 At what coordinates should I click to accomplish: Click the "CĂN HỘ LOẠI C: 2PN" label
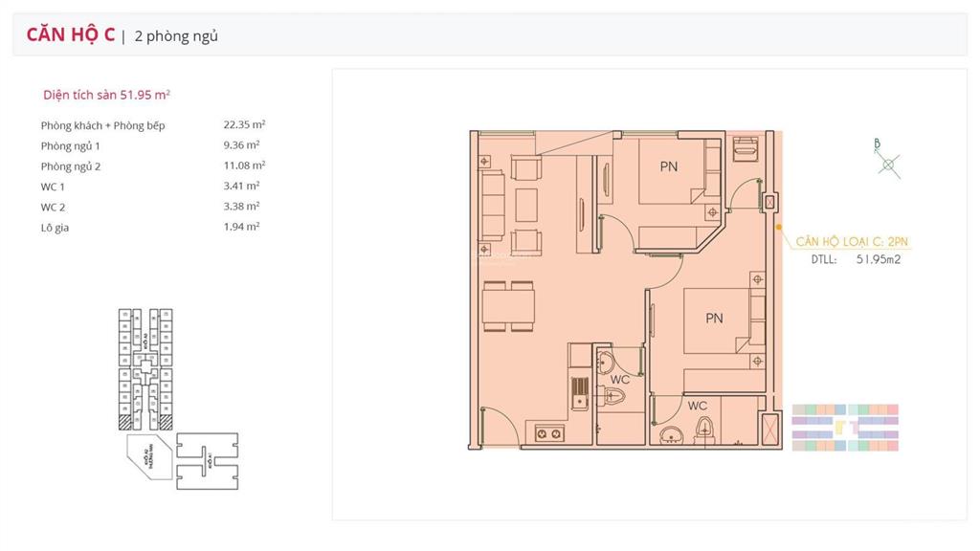click(x=847, y=242)
